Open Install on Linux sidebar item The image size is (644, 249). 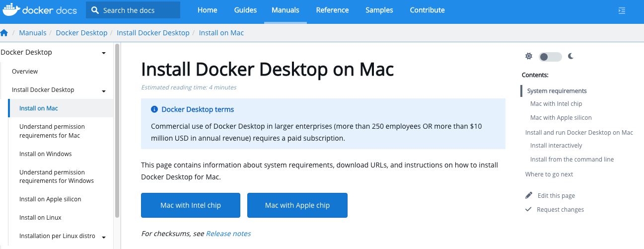(x=40, y=218)
